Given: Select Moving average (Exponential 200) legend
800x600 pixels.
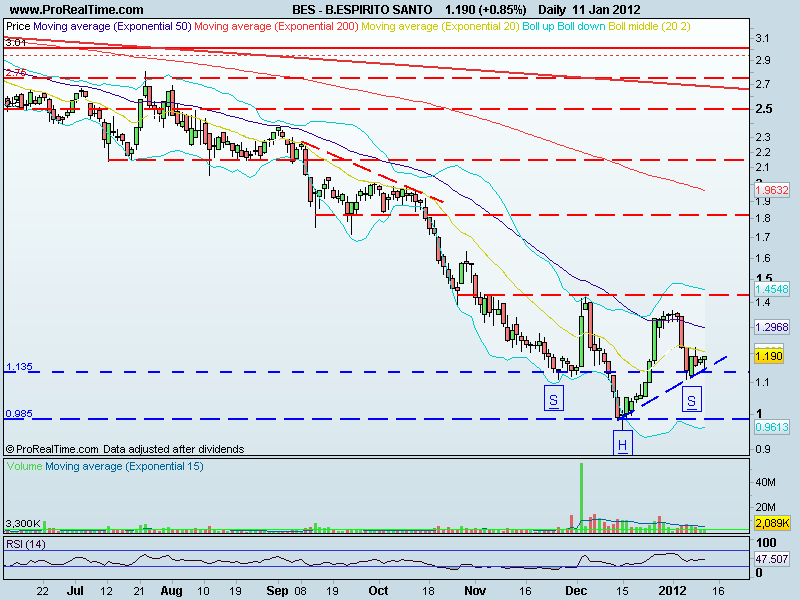Looking at the screenshot, I should 276,26.
